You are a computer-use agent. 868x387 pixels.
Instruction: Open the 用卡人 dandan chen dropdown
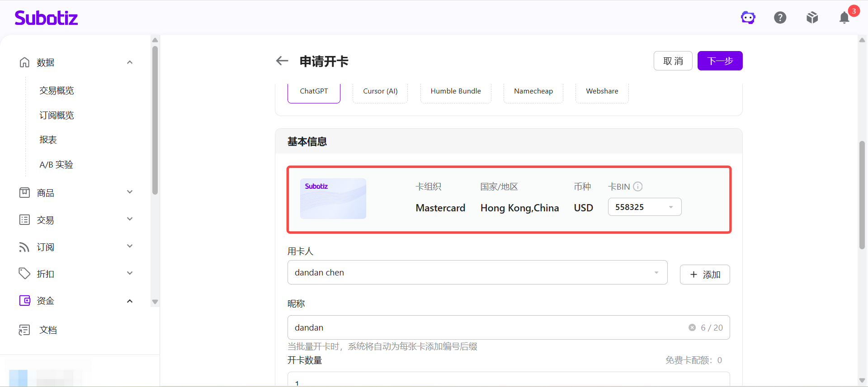pyautogui.click(x=477, y=272)
